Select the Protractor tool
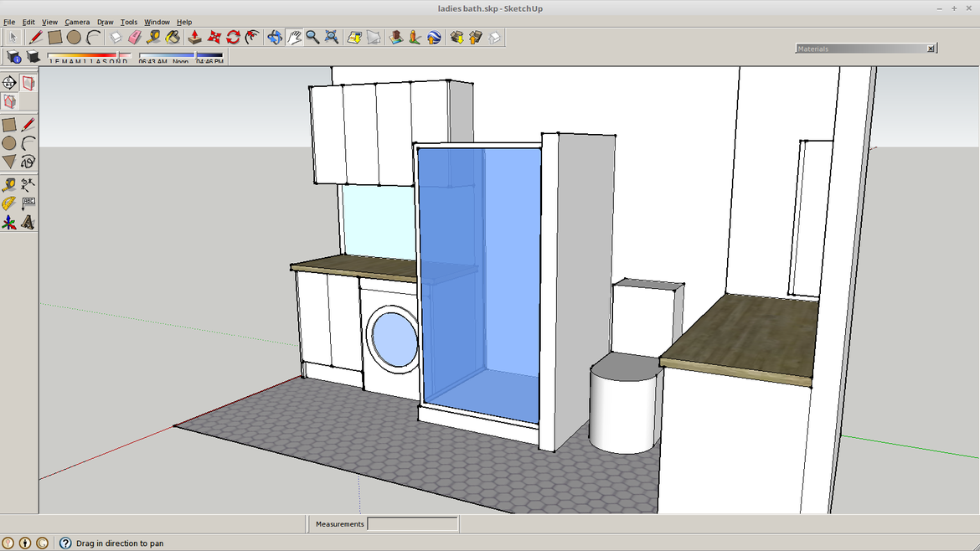 pos(9,203)
